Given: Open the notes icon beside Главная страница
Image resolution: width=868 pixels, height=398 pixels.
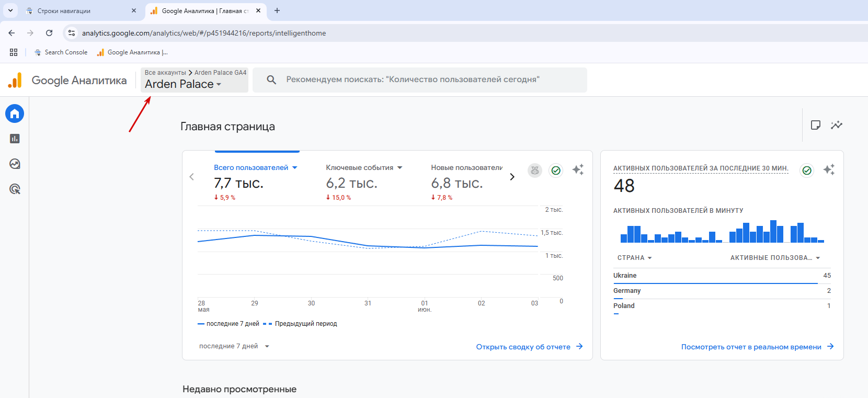Looking at the screenshot, I should point(815,125).
